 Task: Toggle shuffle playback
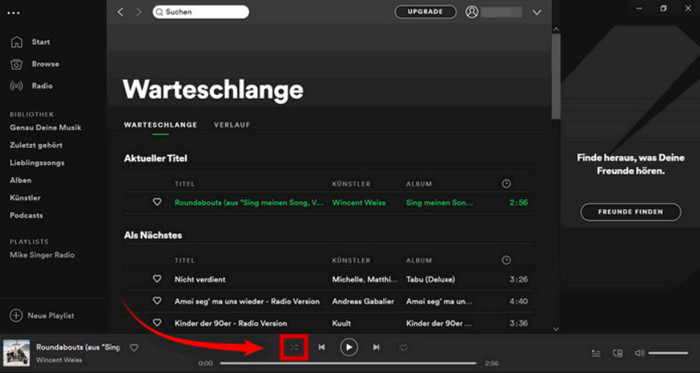pyautogui.click(x=294, y=347)
